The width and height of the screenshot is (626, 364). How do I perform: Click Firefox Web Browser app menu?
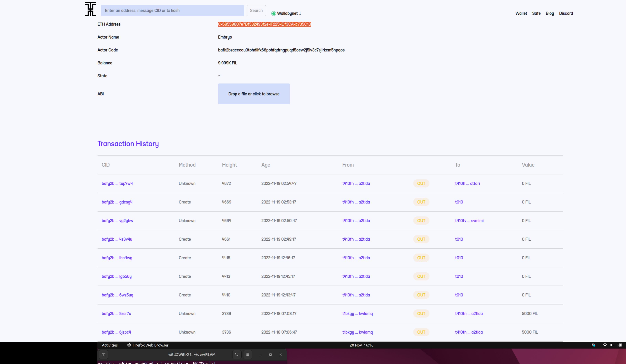coord(148,345)
